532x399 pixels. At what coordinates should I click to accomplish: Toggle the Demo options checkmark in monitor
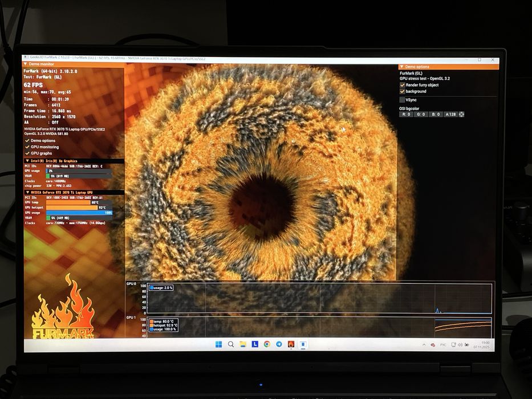click(27, 140)
